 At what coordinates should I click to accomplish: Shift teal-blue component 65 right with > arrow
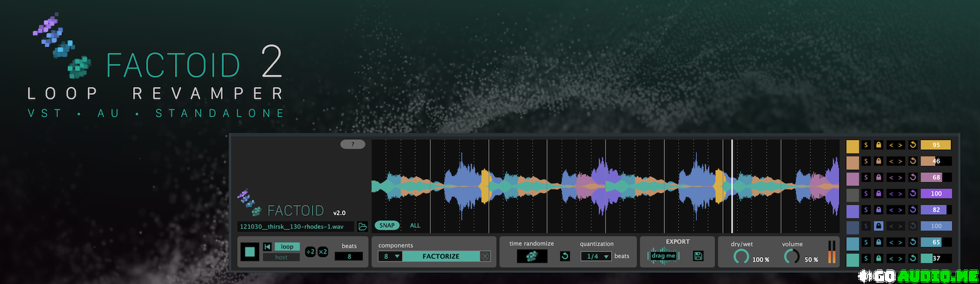click(x=900, y=242)
